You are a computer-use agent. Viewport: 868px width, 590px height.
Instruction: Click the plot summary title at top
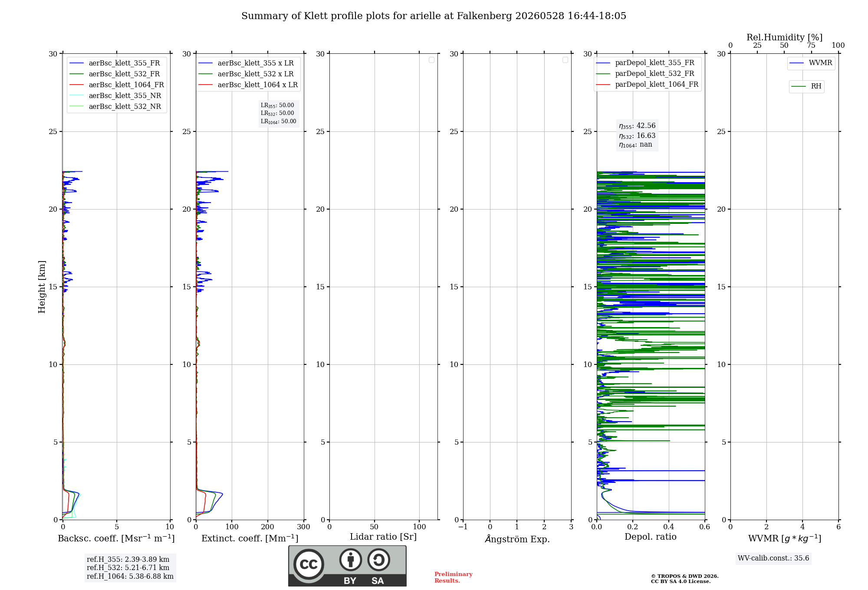[434, 16]
